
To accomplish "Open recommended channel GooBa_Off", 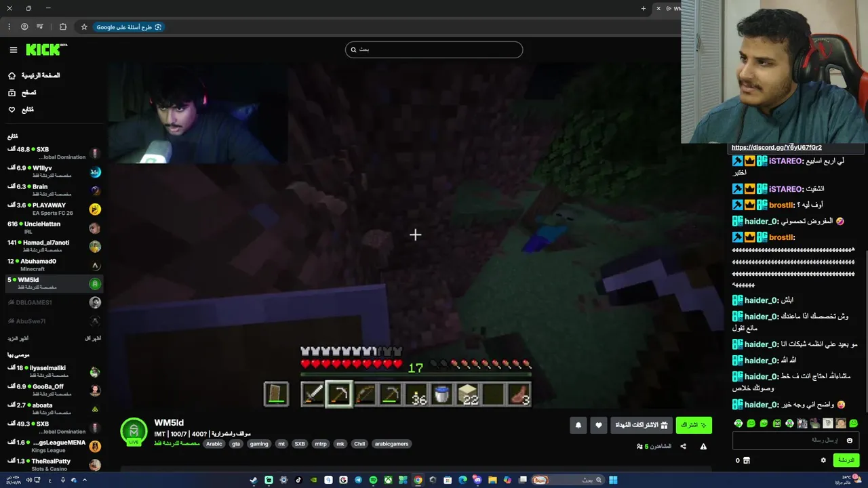I will coord(53,390).
